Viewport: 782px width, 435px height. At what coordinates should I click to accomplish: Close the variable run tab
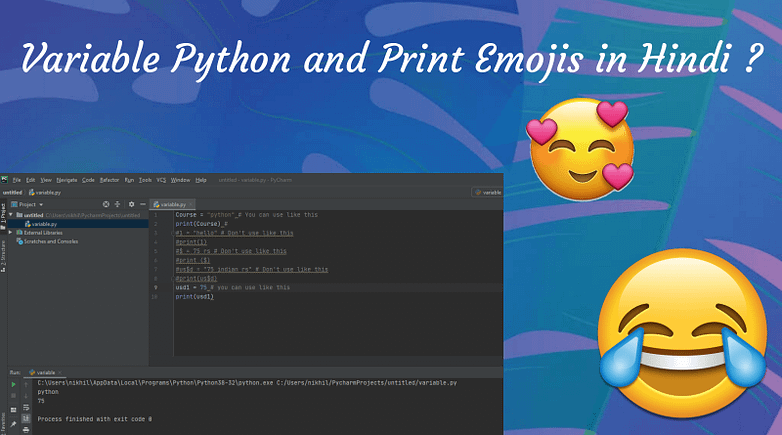click(60, 373)
